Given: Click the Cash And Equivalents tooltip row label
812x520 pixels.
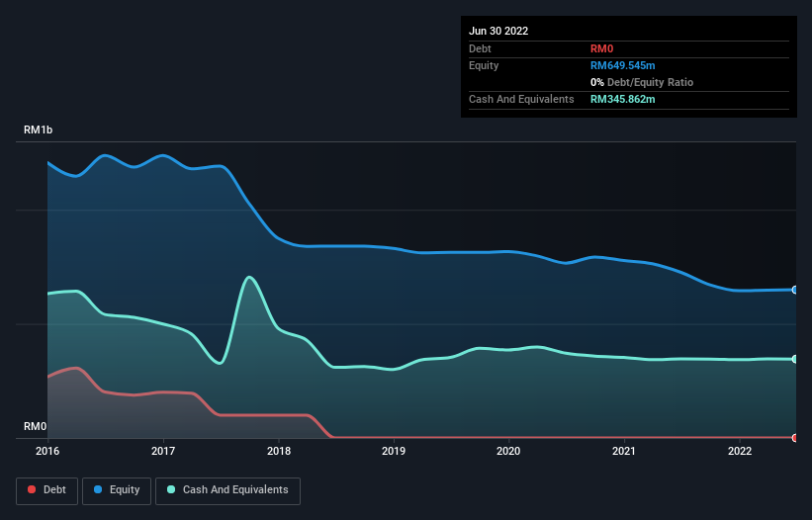Looking at the screenshot, I should click(x=521, y=99).
